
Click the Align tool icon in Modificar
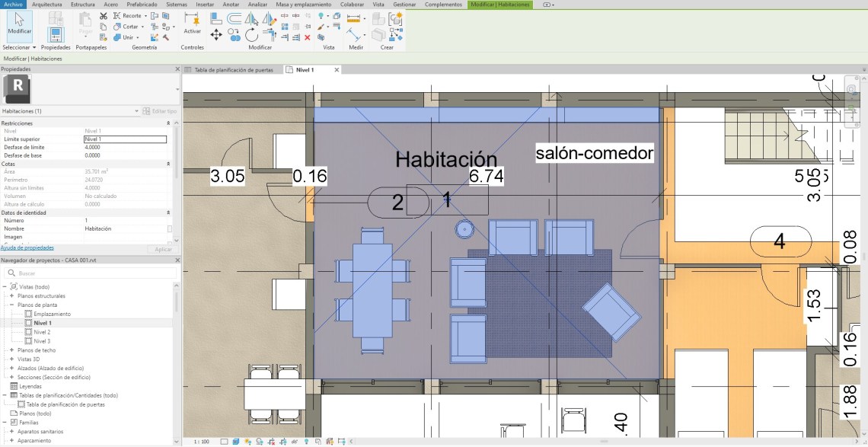[x=215, y=17]
